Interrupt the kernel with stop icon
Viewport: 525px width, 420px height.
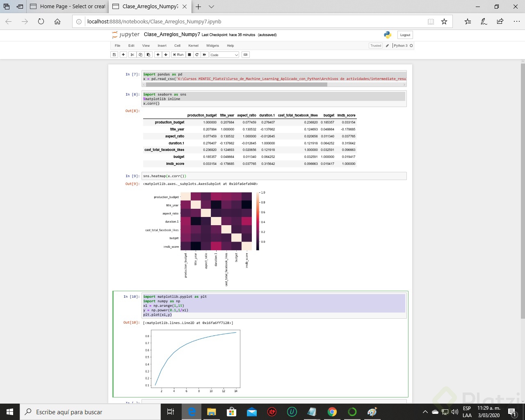189,54
